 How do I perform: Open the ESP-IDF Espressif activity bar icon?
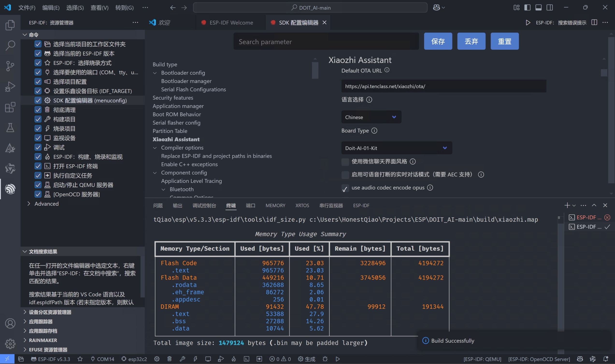tap(10, 189)
